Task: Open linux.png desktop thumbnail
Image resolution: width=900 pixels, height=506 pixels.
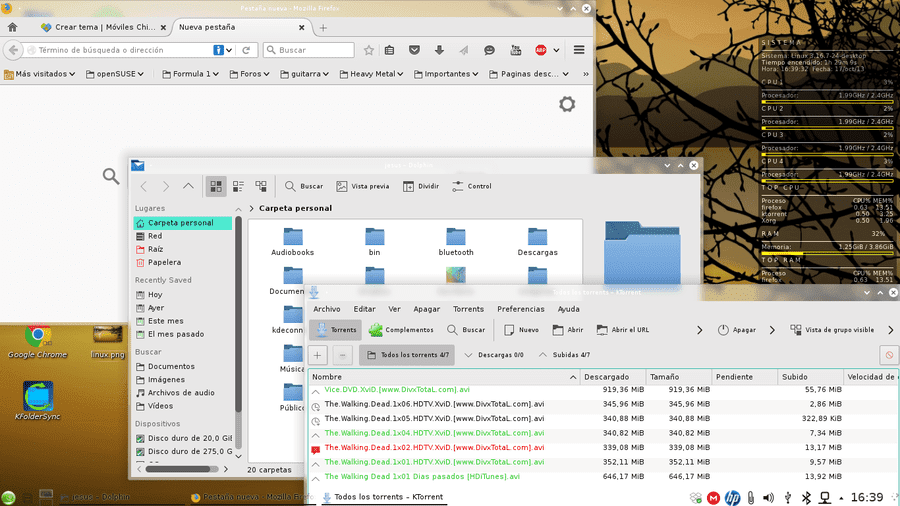Action: pos(107,342)
